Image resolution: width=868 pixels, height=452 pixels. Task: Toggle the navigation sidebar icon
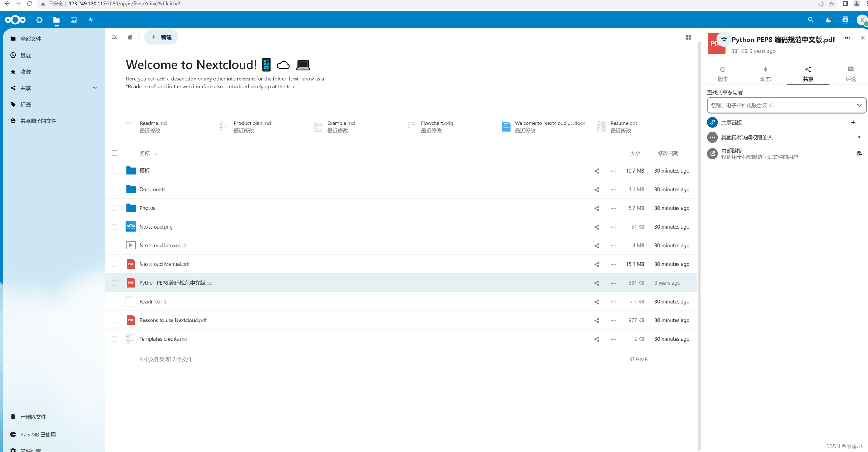click(x=114, y=37)
